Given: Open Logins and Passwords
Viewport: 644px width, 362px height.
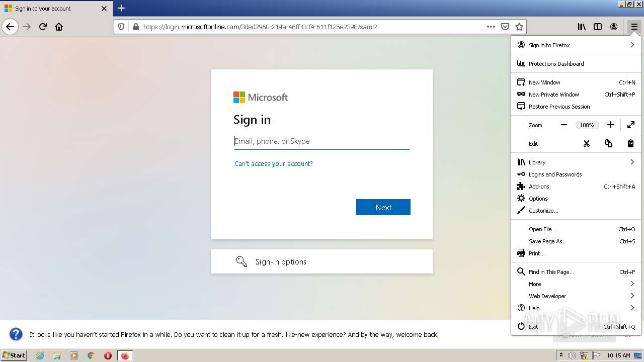Looking at the screenshot, I should pyautogui.click(x=576, y=174).
